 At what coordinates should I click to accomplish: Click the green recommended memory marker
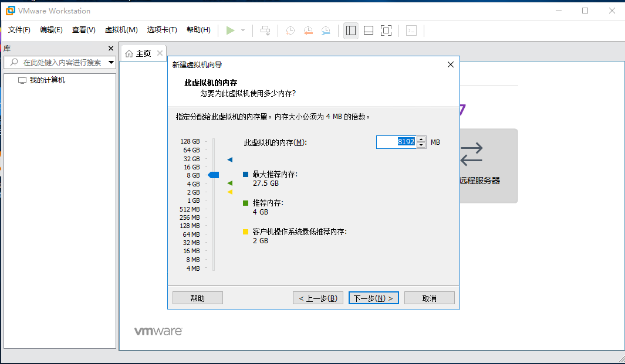pos(230,183)
